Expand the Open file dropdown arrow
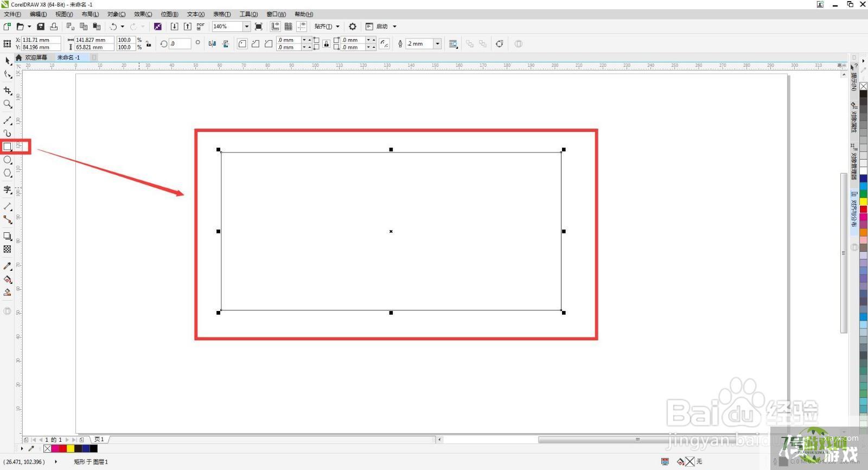Viewport: 868px width, 470px height. (x=29, y=26)
